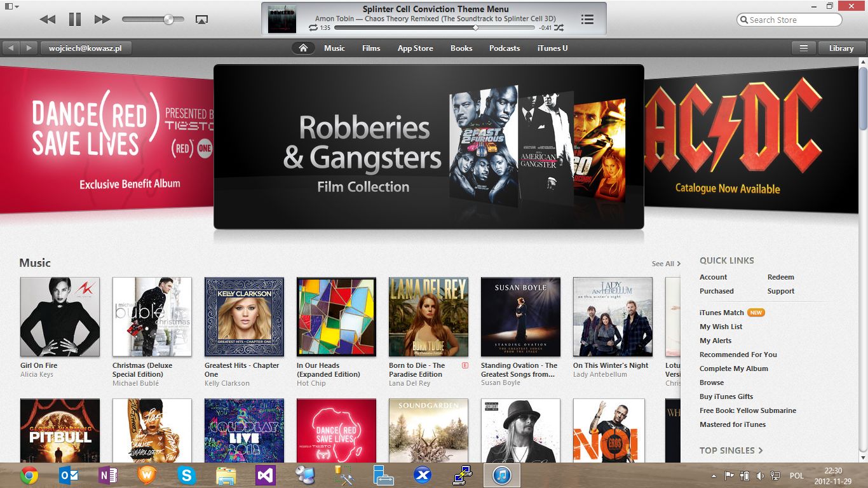Open the Up Next list icon
The width and height of the screenshot is (868, 488).
pos(588,19)
